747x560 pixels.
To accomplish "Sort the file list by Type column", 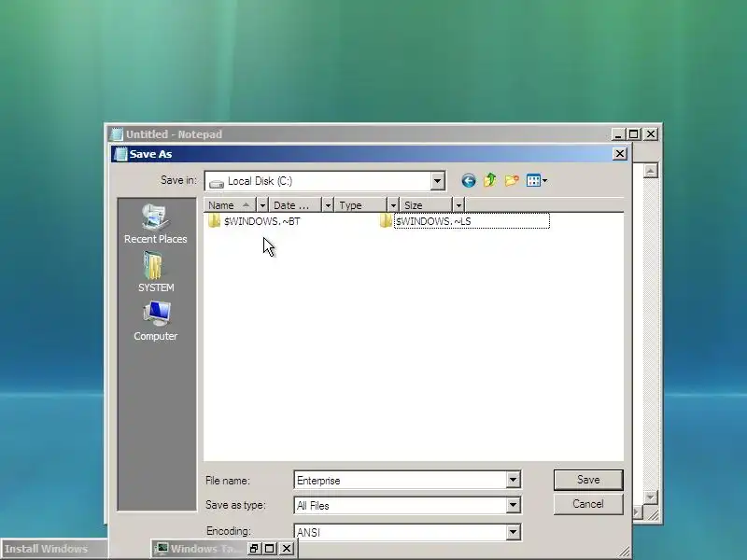I will [x=361, y=205].
